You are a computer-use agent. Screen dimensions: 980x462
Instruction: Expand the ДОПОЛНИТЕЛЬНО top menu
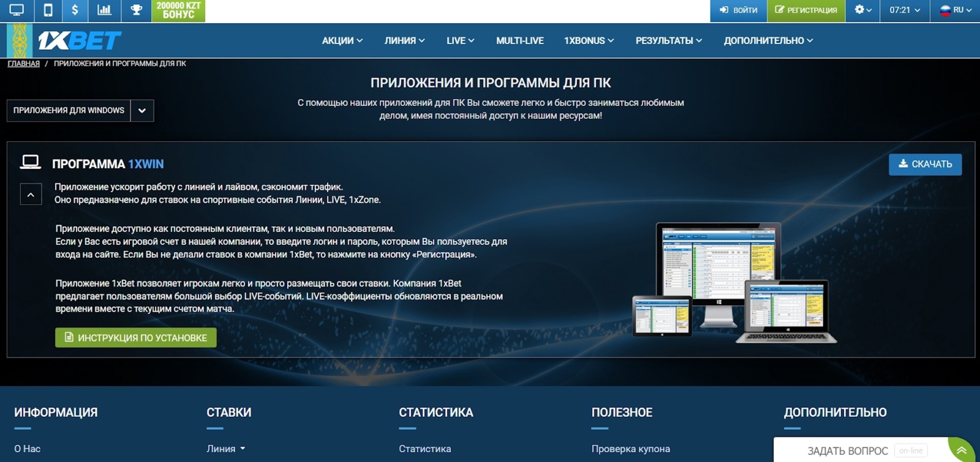pyautogui.click(x=768, y=41)
